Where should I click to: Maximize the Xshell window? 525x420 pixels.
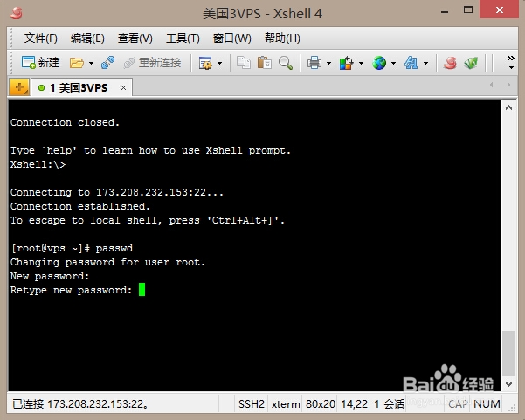coord(468,10)
